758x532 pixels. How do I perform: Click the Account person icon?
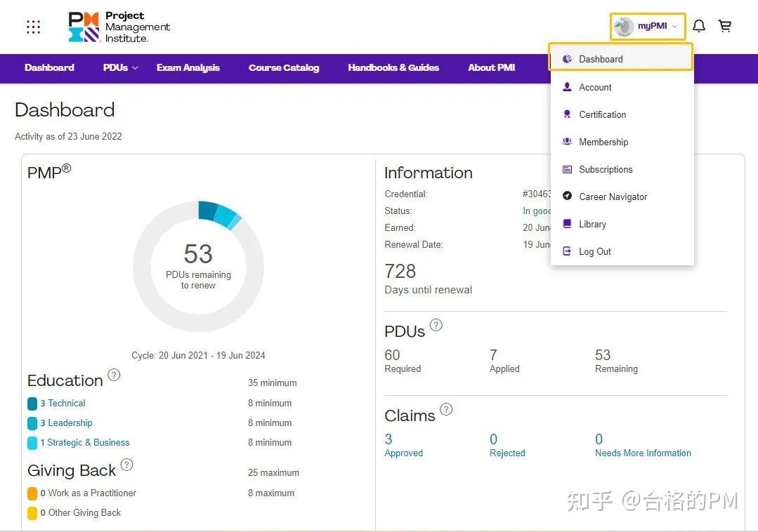(567, 87)
